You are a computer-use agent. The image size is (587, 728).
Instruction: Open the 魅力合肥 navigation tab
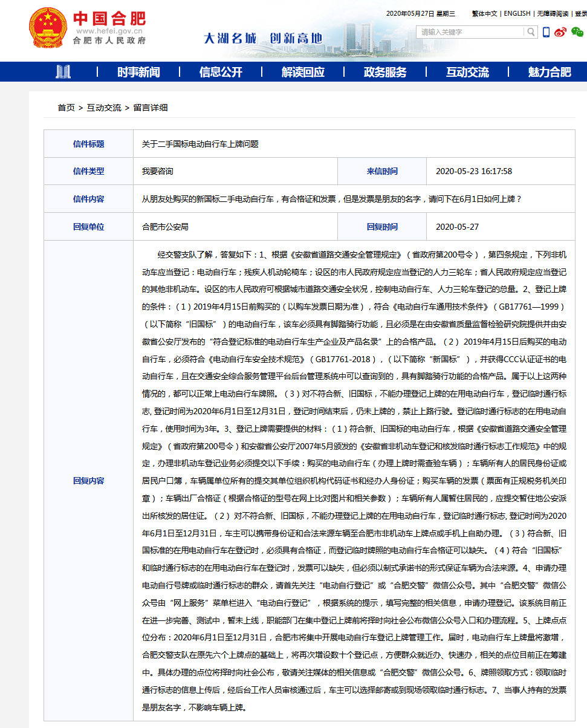click(x=550, y=72)
